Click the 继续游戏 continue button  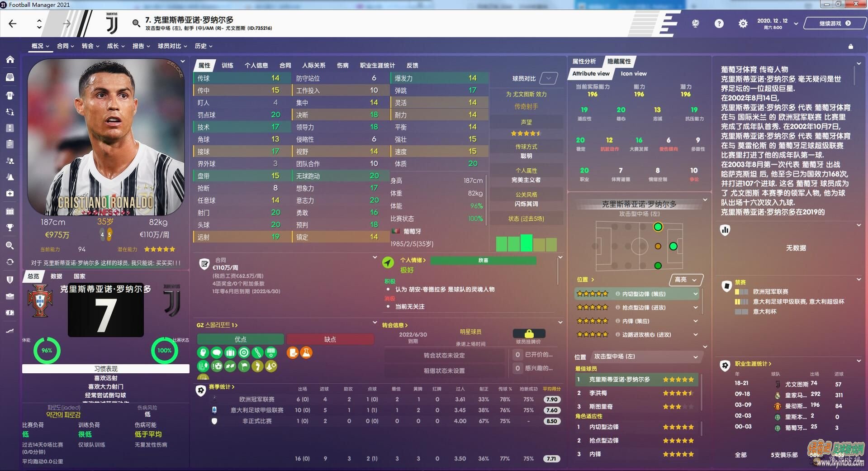(x=835, y=24)
